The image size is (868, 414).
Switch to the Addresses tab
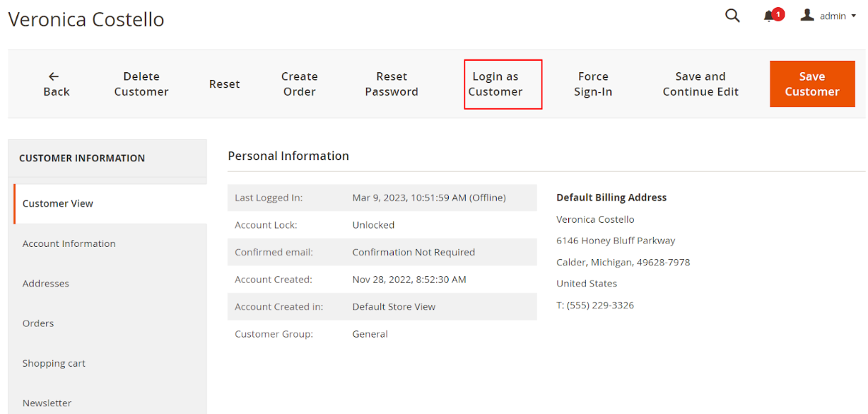tap(46, 284)
